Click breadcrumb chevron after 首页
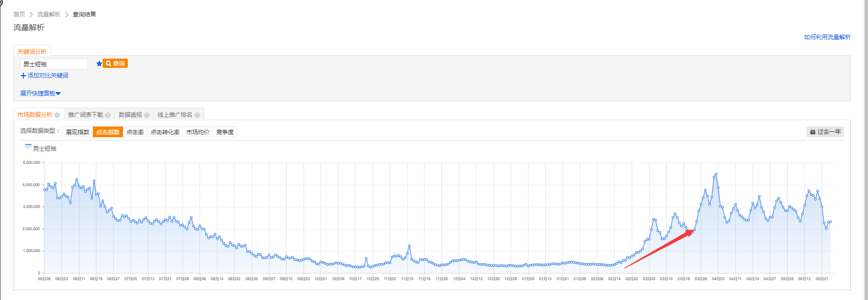The image size is (868, 300). [31, 15]
